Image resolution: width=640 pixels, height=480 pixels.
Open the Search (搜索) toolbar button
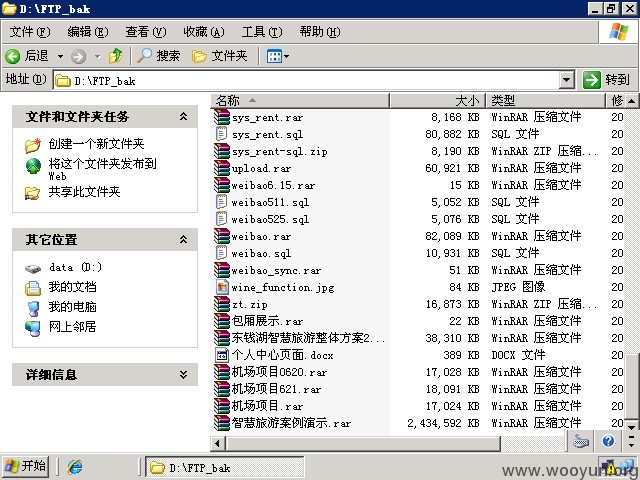(x=159, y=56)
